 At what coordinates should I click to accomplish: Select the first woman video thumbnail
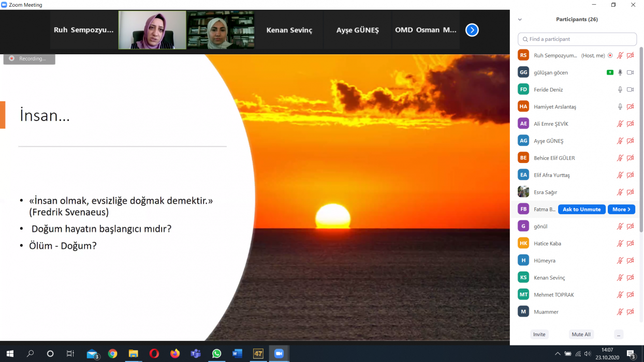152,30
